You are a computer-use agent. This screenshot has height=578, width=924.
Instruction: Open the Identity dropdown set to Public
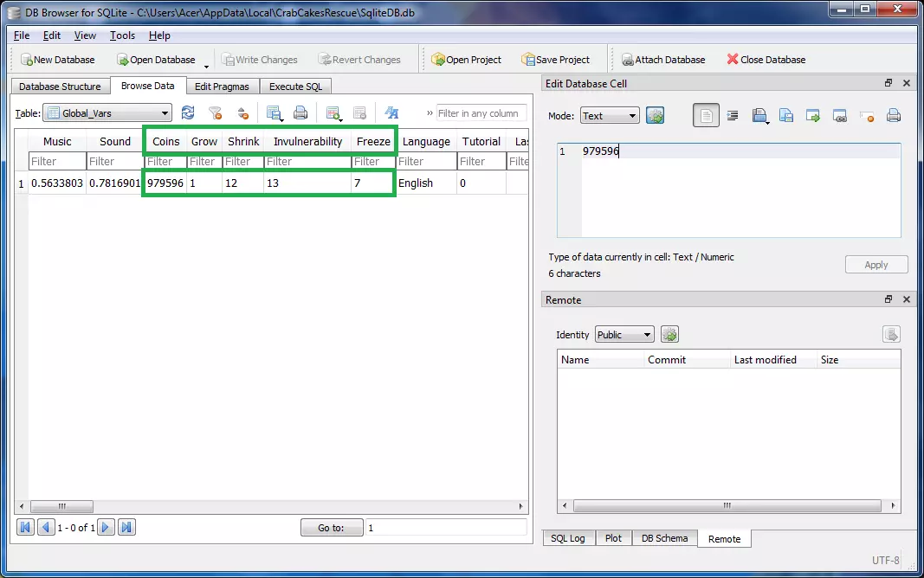pyautogui.click(x=624, y=335)
